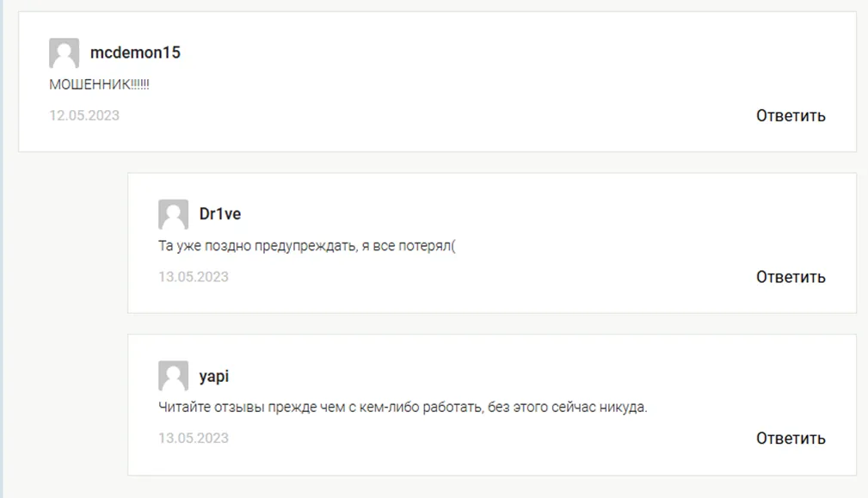
Task: Open the mcdemon15 username link
Action: 135,52
